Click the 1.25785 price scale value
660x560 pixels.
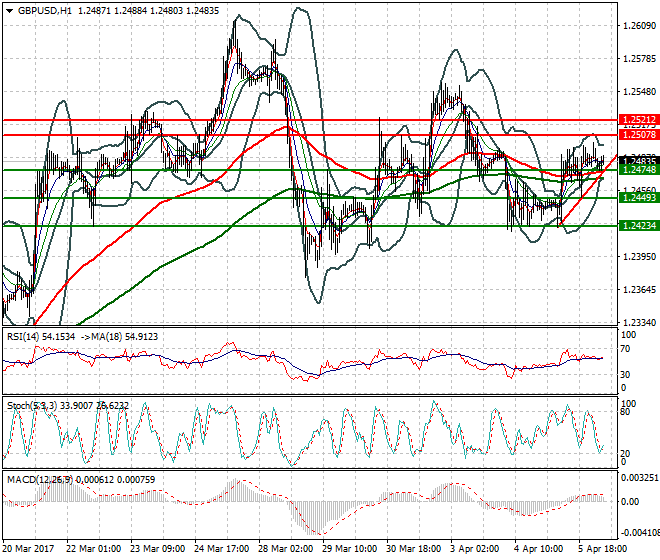639,59
